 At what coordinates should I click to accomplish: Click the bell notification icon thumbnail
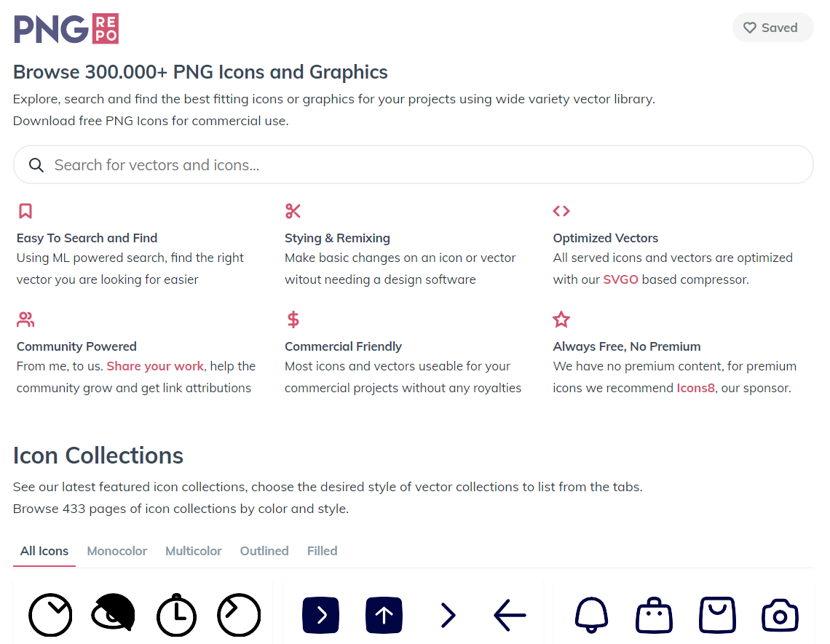pyautogui.click(x=591, y=615)
